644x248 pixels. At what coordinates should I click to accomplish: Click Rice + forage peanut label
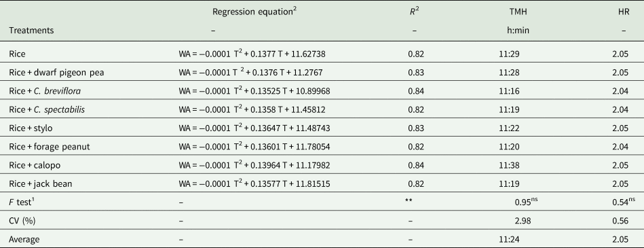(50, 147)
